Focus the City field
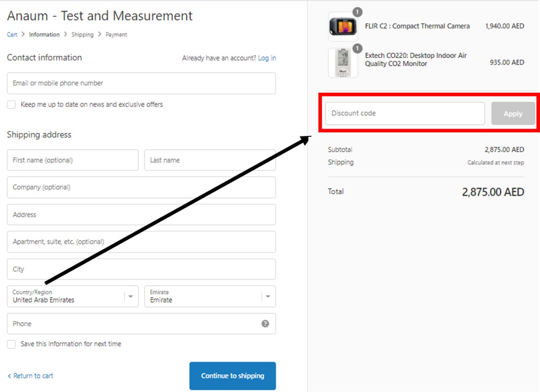 pos(141,269)
